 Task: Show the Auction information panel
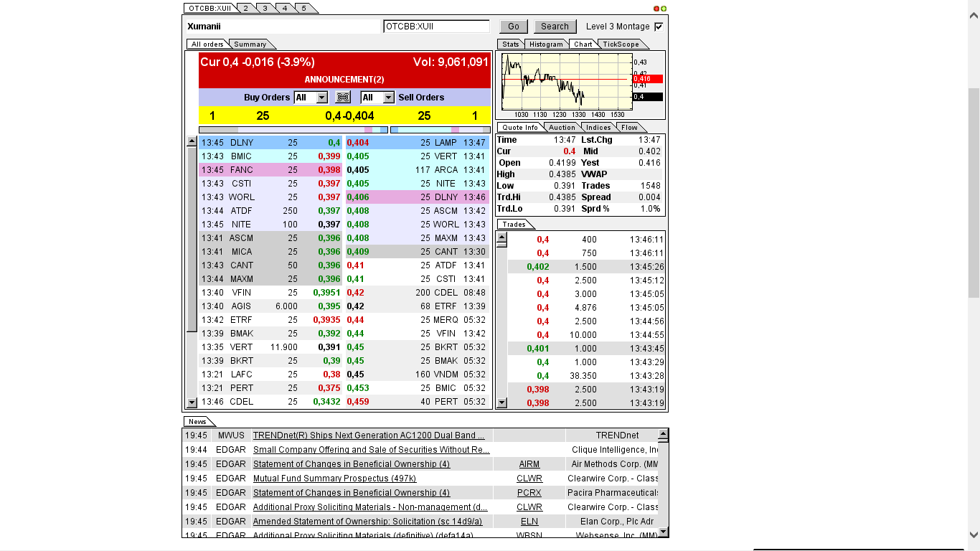(562, 127)
